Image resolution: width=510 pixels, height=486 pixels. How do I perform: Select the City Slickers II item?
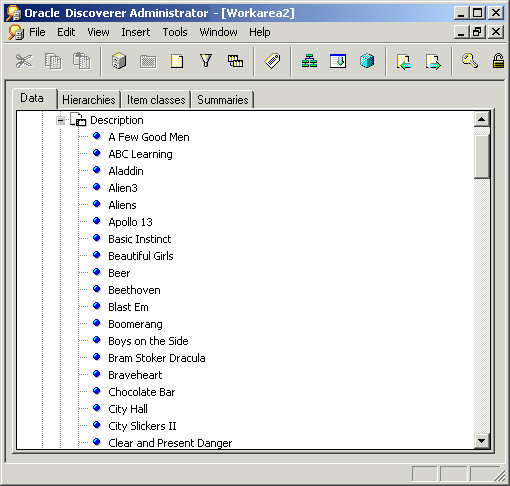[142, 426]
